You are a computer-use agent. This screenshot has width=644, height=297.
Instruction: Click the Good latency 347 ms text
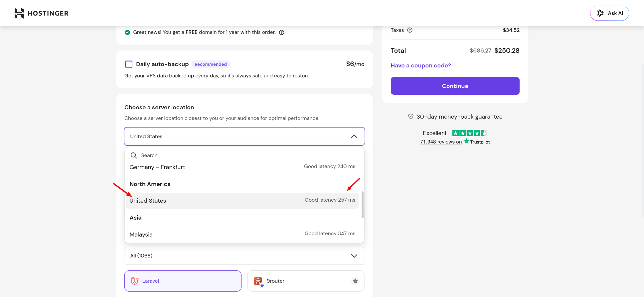coord(330,234)
